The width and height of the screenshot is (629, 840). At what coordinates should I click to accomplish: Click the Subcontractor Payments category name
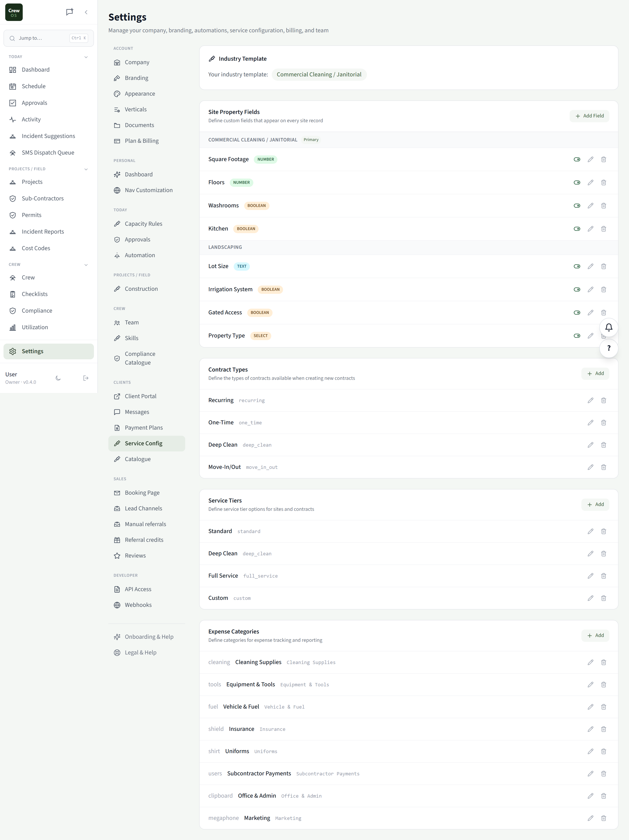(x=259, y=774)
